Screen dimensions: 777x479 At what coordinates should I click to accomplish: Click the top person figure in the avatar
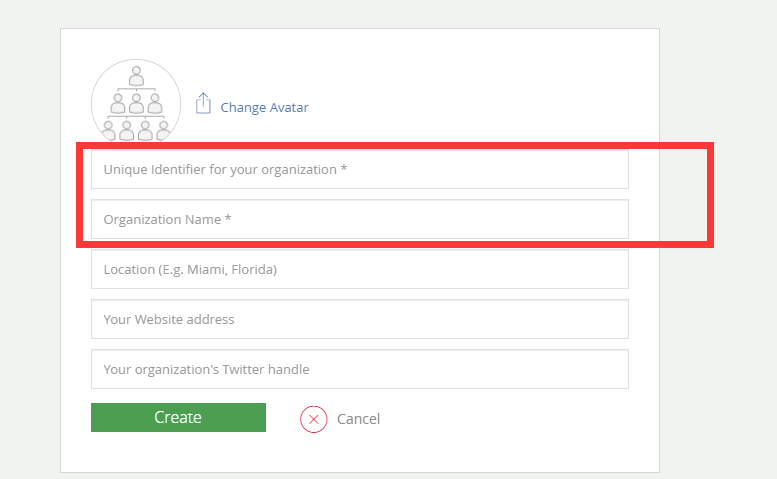pyautogui.click(x=136, y=74)
